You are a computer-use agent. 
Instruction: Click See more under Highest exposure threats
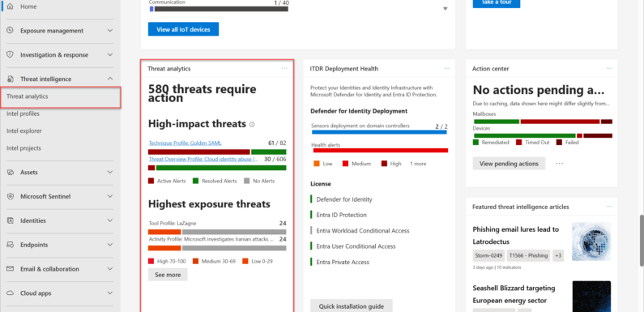click(168, 275)
